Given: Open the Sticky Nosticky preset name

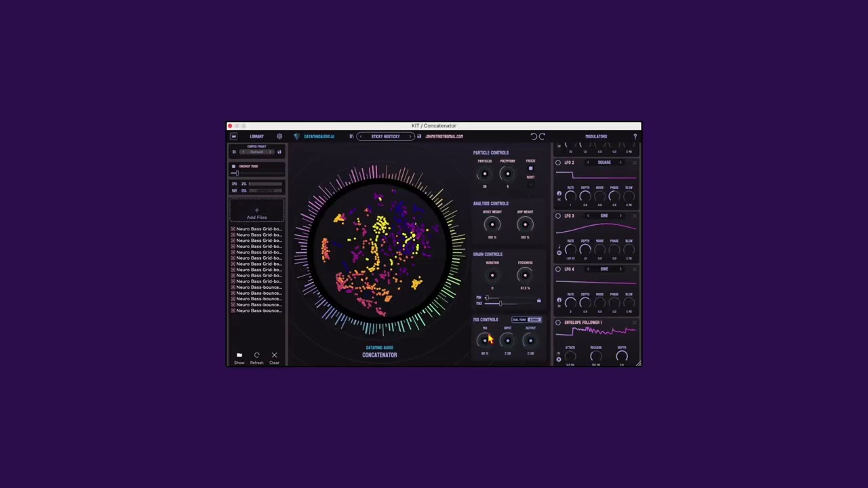Looking at the screenshot, I should [385, 136].
